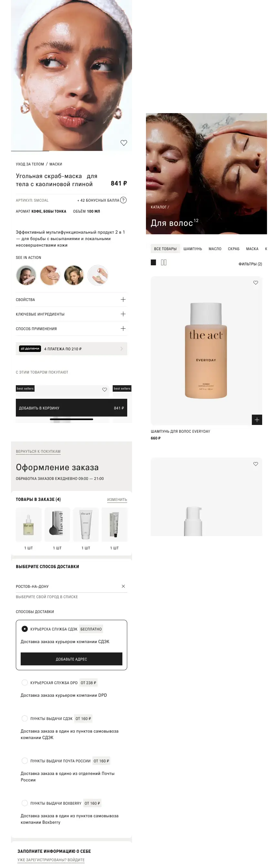Add charcoal scrub-mask to favorites with heart icon
Viewport: 278px width, 868px height.
pos(124,143)
